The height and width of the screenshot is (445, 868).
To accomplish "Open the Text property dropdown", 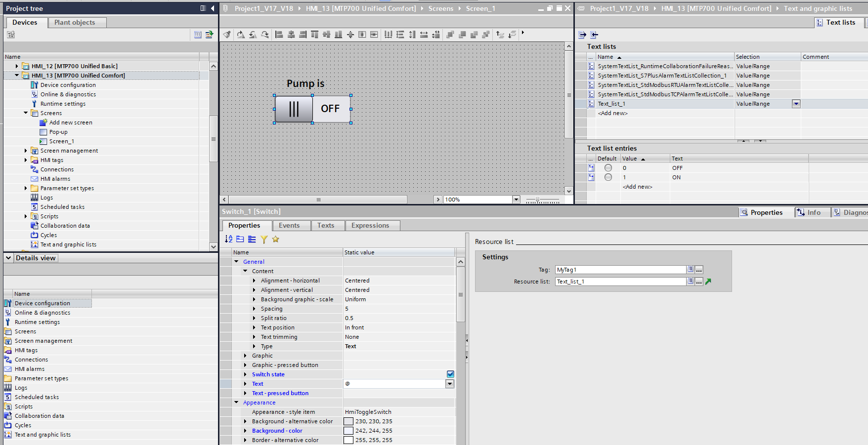I will coord(450,384).
